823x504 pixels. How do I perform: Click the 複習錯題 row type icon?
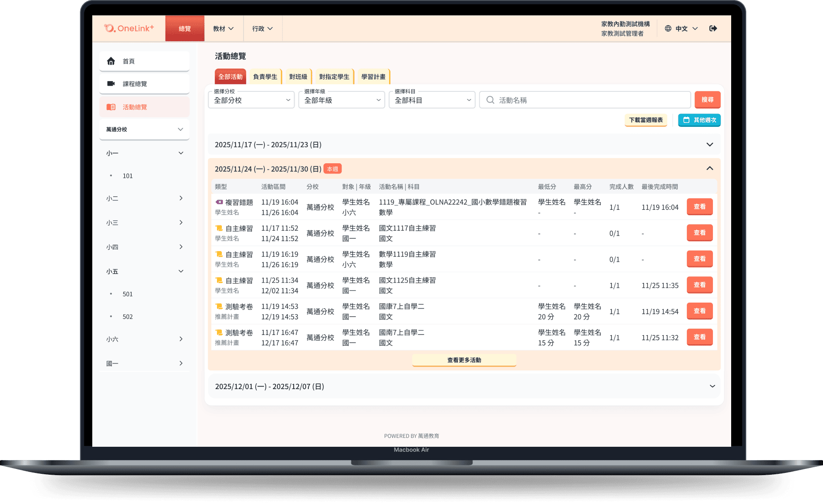[219, 202]
